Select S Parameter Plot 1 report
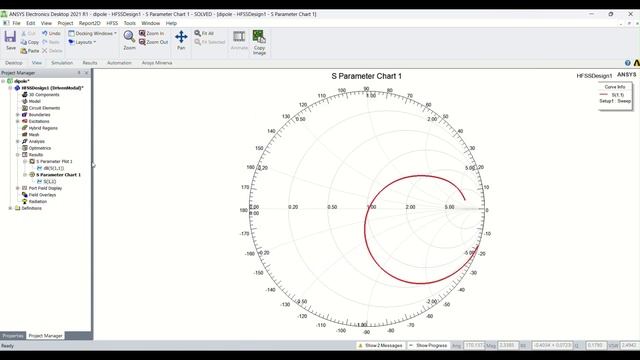The height and width of the screenshot is (360, 640). coord(54,162)
